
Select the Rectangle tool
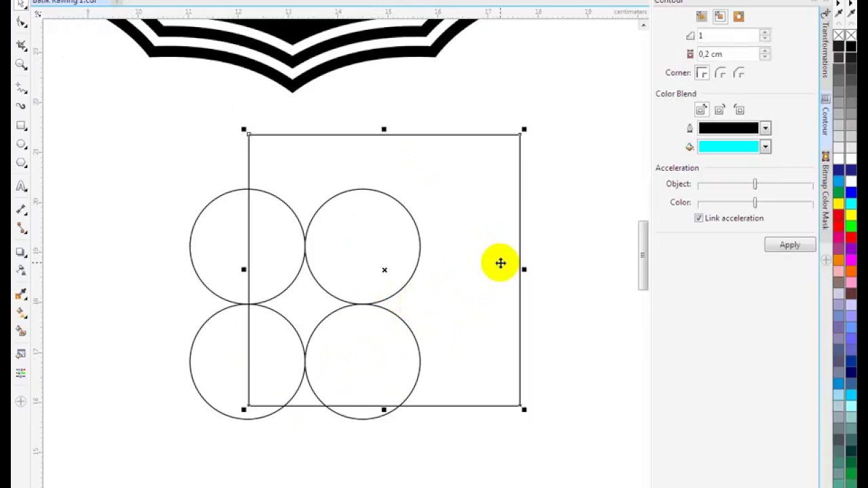(21, 125)
